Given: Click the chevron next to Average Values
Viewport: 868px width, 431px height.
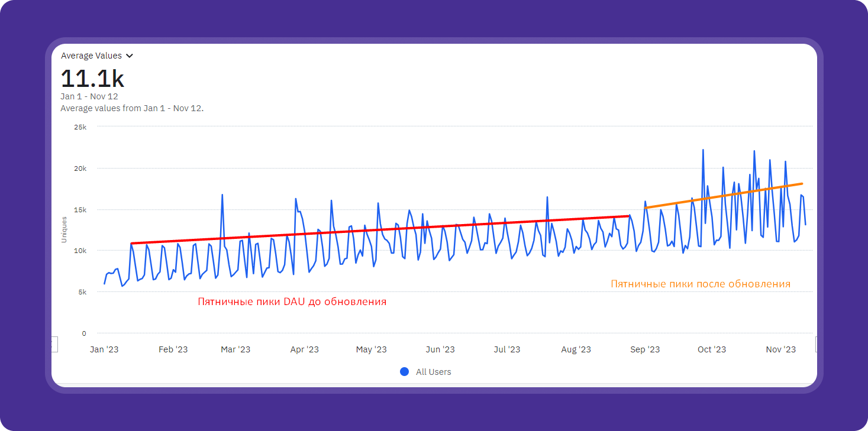Looking at the screenshot, I should coord(130,56).
